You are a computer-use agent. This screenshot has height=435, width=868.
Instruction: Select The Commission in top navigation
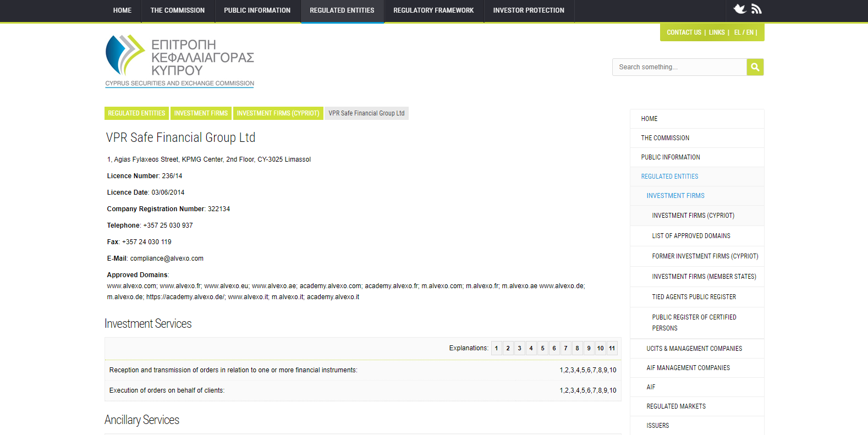tap(177, 10)
